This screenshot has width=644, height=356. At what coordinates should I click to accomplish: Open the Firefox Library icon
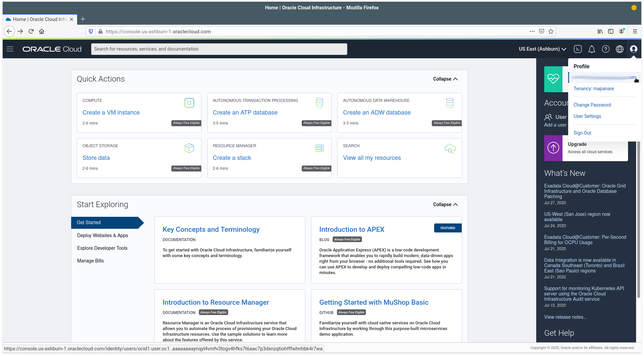600,31
